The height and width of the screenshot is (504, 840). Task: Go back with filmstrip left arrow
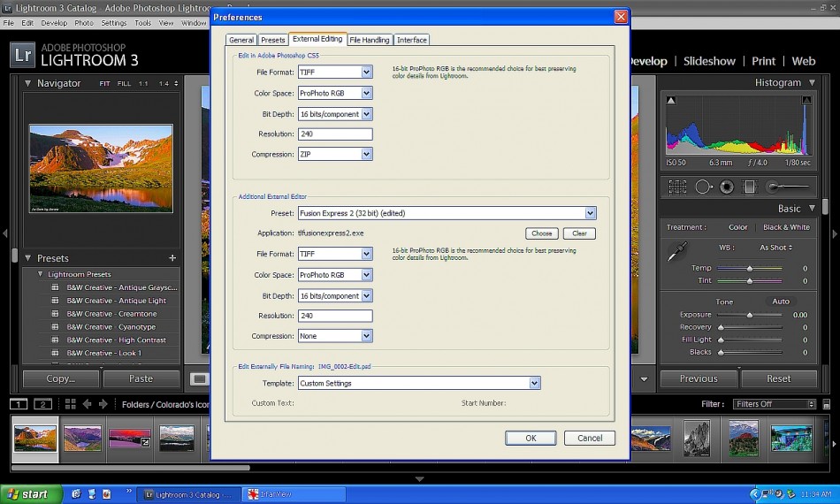(x=88, y=404)
